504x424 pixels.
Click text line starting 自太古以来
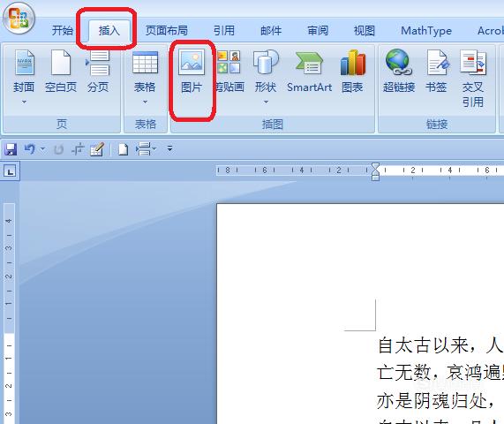coord(441,345)
